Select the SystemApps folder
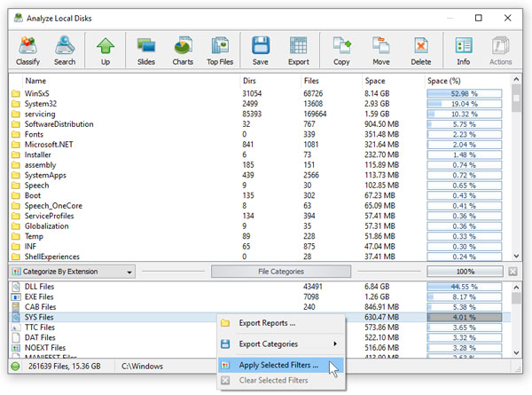The width and height of the screenshot is (532, 395). 260,175
